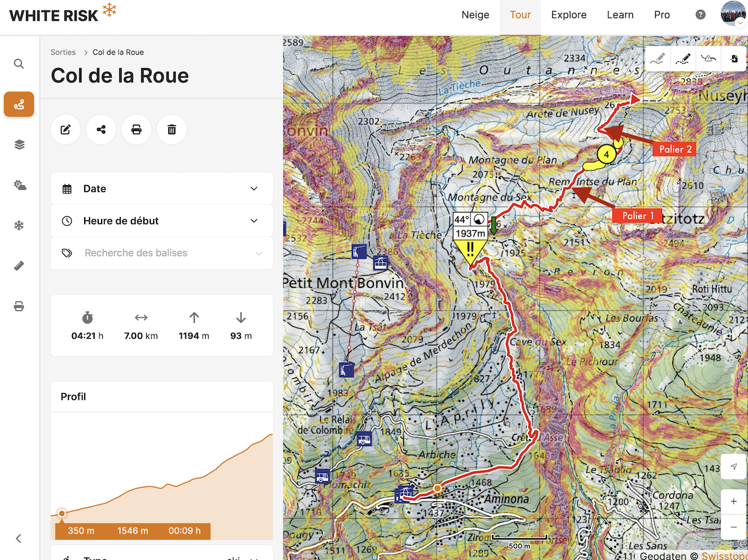
Task: Delete the tour with trash icon
Action: 172,130
